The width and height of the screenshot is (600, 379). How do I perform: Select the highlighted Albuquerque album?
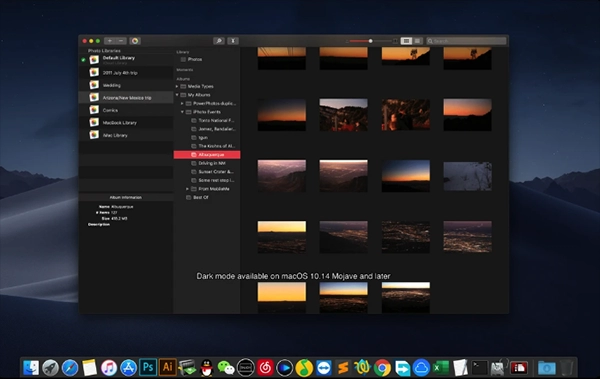(x=207, y=155)
